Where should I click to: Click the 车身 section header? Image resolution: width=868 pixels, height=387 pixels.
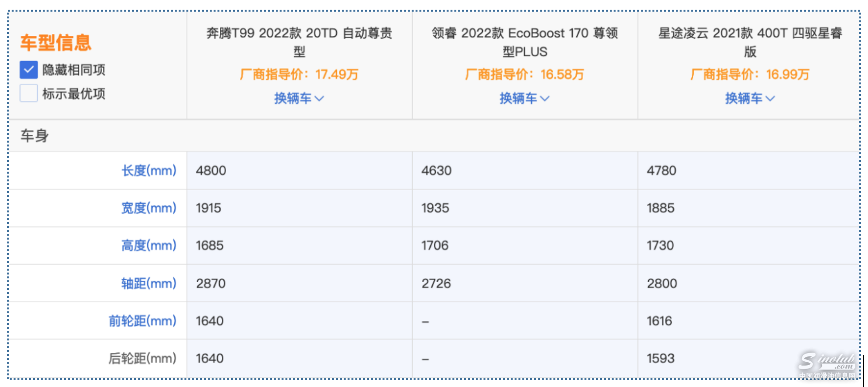(34, 136)
